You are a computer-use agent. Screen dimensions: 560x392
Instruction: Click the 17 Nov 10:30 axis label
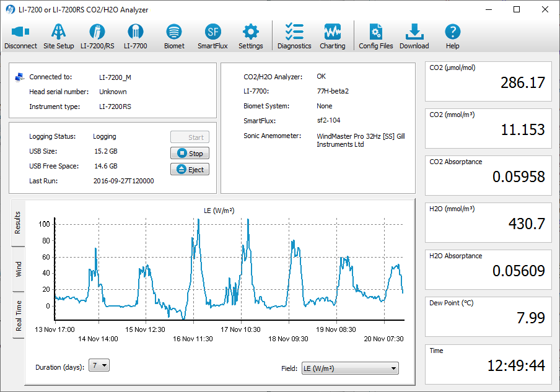pyautogui.click(x=240, y=329)
